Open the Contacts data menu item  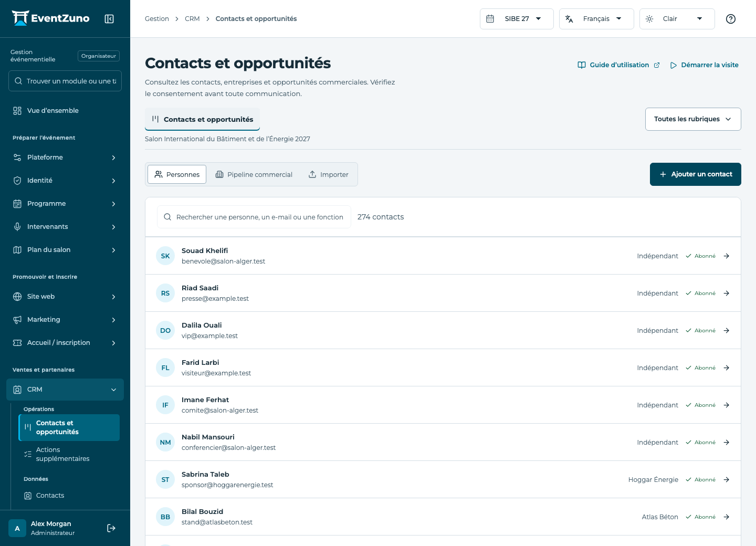tap(69, 496)
